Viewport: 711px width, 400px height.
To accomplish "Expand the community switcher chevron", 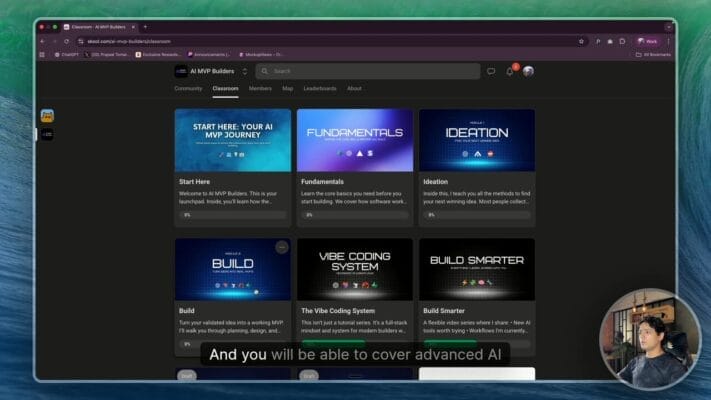I will coord(245,72).
